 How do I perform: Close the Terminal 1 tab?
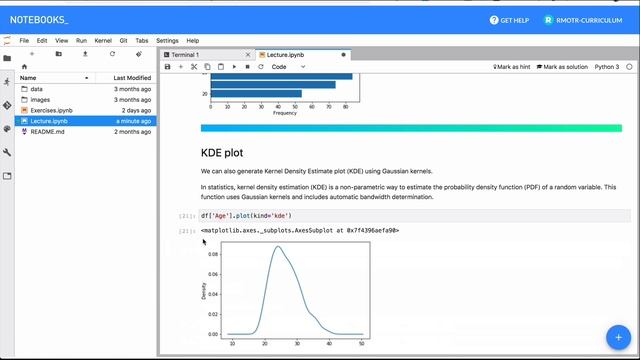(248, 55)
